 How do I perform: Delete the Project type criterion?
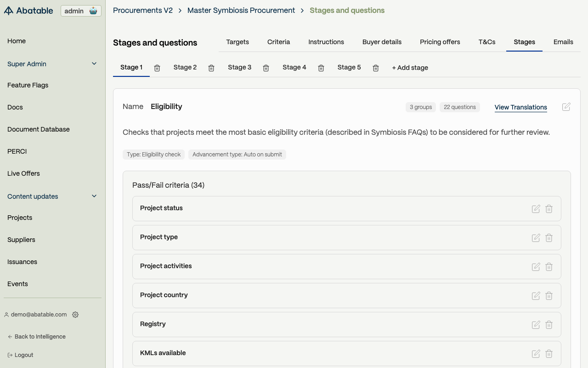coord(549,238)
